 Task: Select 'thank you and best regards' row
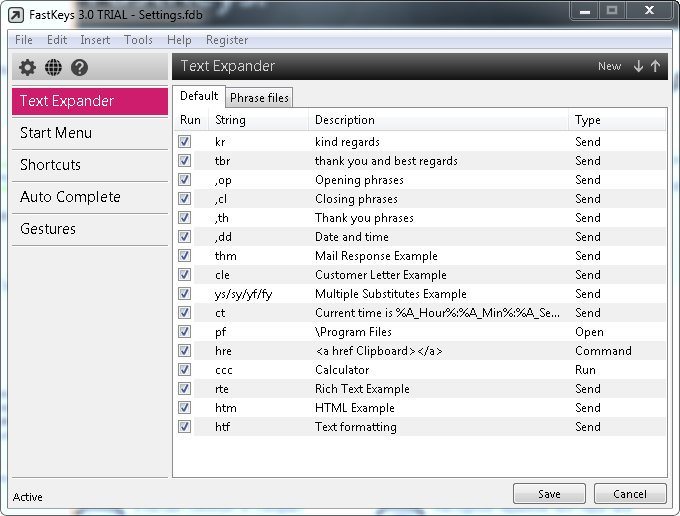[x=420, y=160]
